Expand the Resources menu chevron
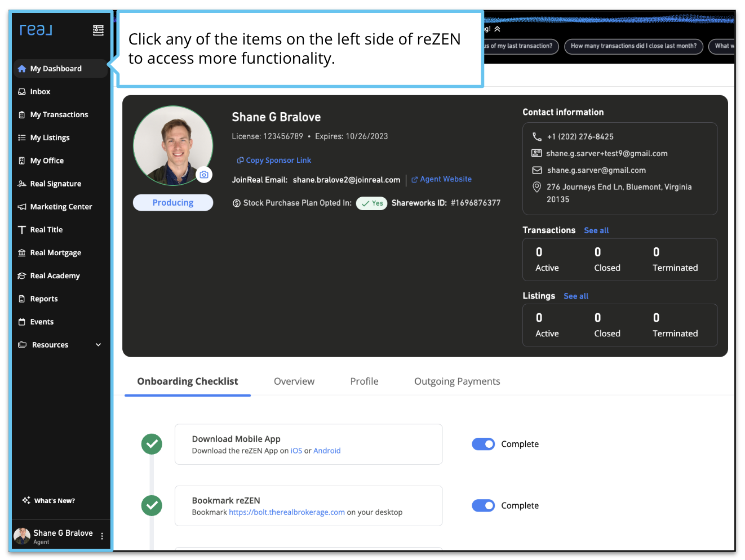 coord(99,345)
